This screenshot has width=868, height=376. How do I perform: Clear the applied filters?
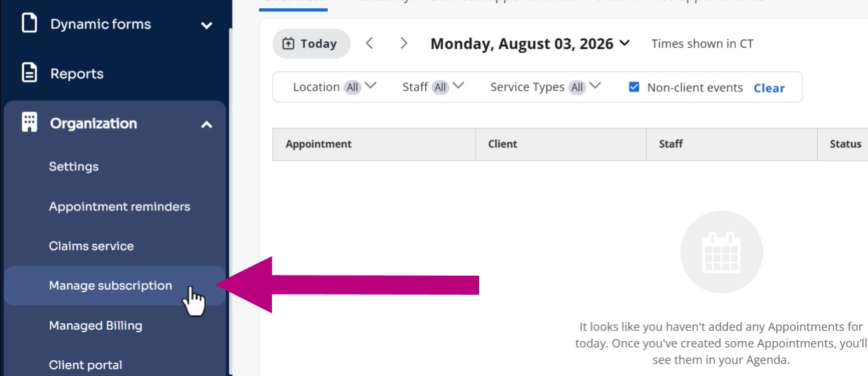click(769, 88)
